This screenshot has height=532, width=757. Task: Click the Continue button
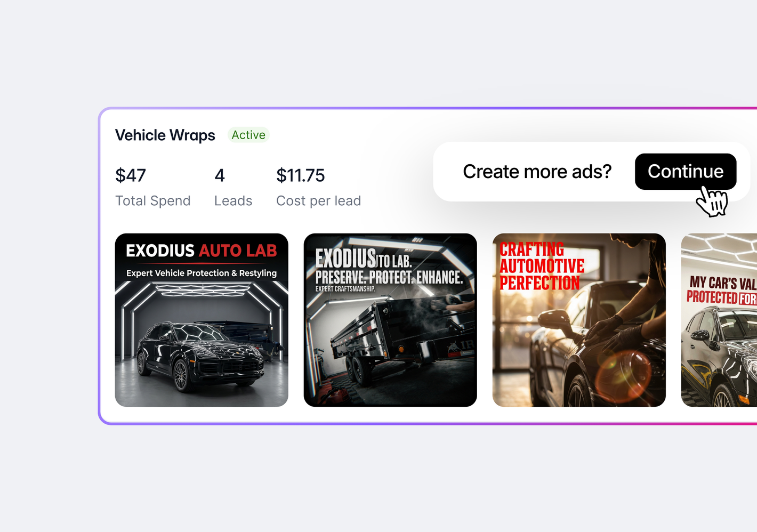[686, 172]
